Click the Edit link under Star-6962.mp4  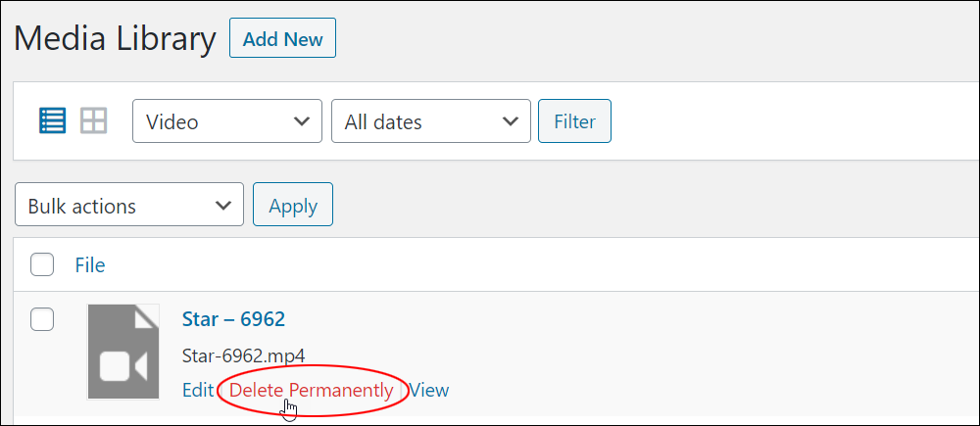[x=198, y=391]
